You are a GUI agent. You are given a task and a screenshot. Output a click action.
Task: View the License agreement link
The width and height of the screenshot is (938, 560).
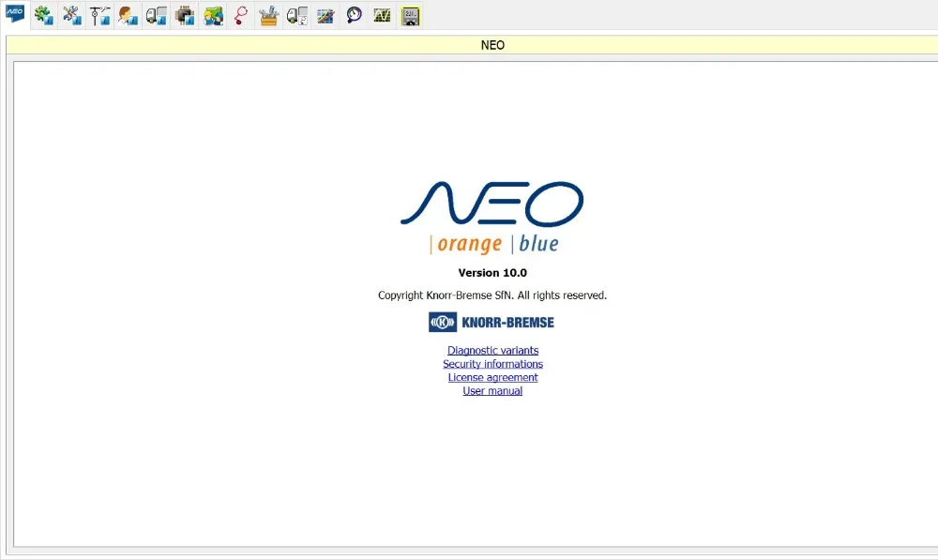(x=493, y=377)
